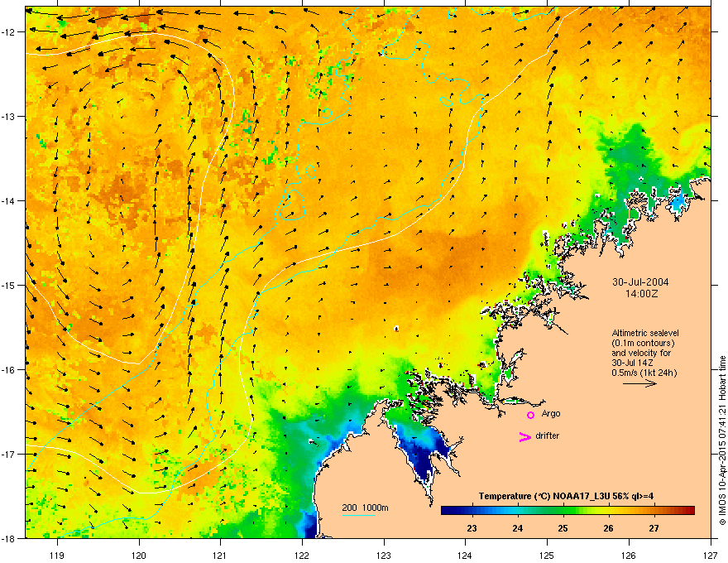
Task: Click latitude axis label -14
Action: (9, 201)
